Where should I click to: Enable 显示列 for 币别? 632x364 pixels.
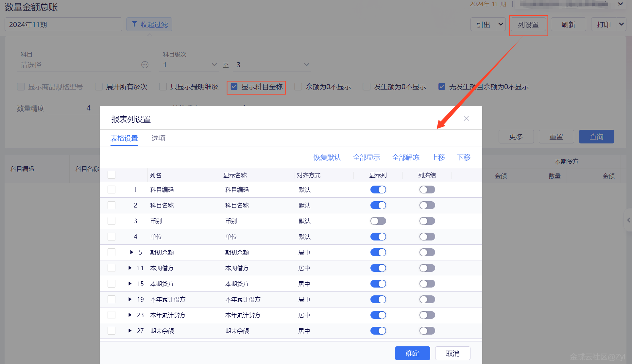(378, 221)
